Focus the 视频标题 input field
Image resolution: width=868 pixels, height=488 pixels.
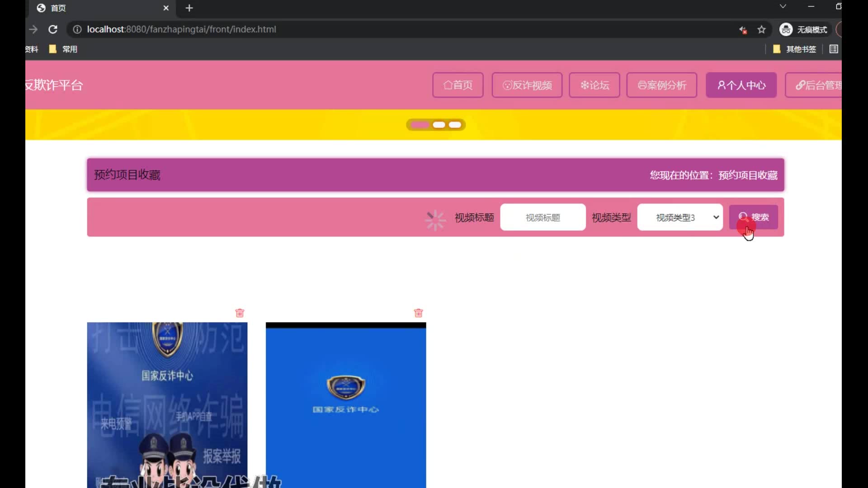(x=543, y=217)
